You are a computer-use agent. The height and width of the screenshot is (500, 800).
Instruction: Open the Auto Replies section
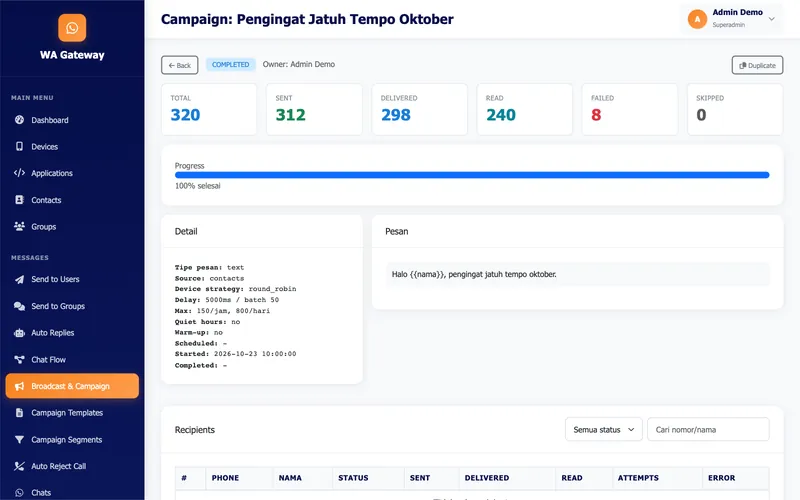coord(72,333)
